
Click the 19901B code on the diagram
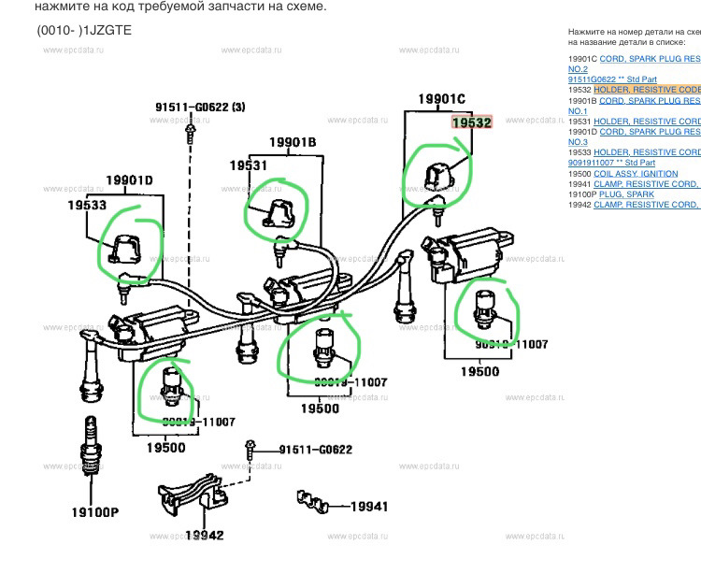coord(293,142)
